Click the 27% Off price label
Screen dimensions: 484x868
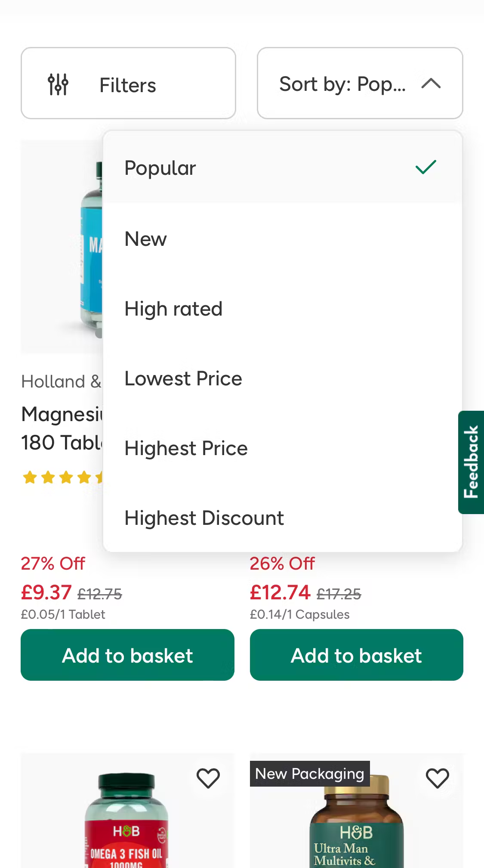[52, 563]
